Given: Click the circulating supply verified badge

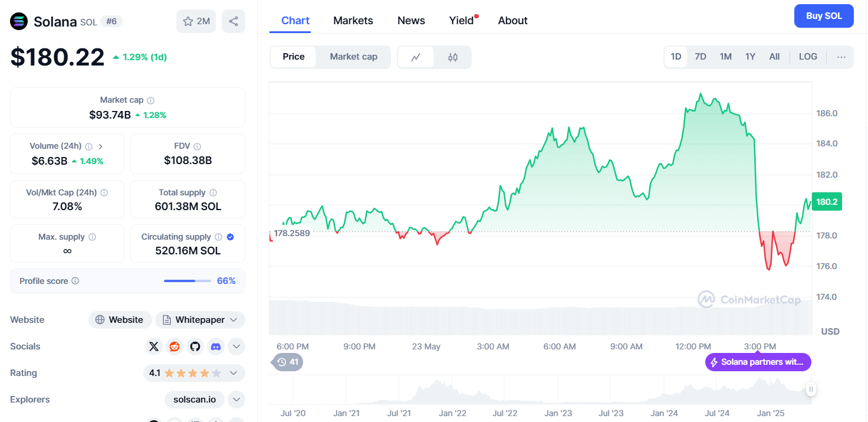Looking at the screenshot, I should tap(231, 237).
